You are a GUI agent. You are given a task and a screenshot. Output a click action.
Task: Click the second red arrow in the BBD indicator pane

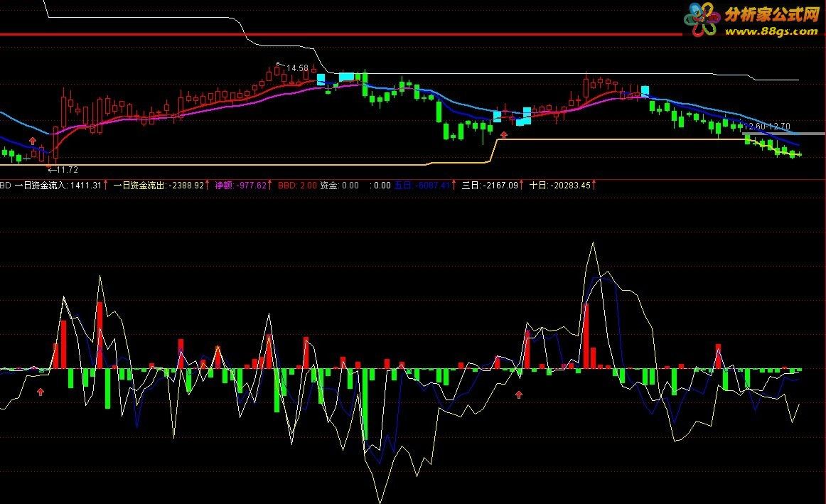coord(519,395)
